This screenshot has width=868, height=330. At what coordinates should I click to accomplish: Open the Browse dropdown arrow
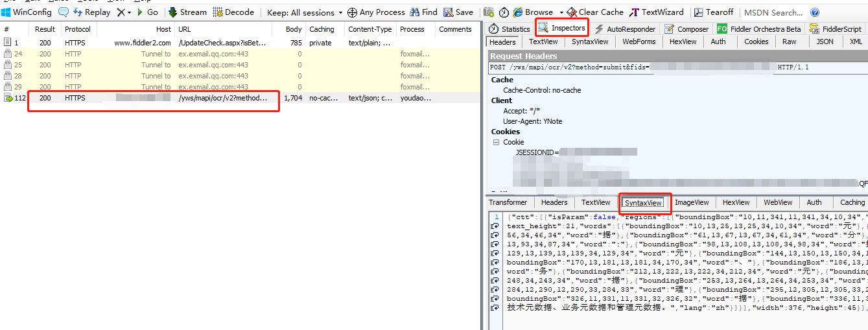(561, 12)
